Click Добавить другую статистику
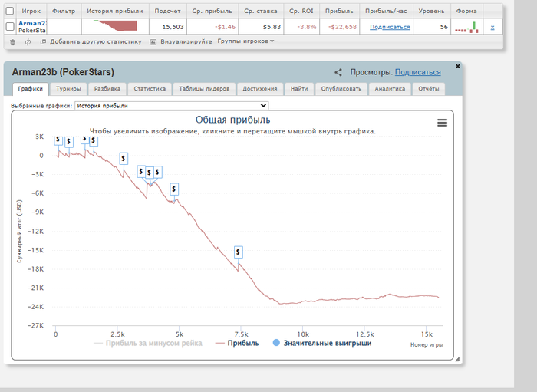This screenshot has width=537, height=392. tap(96, 41)
